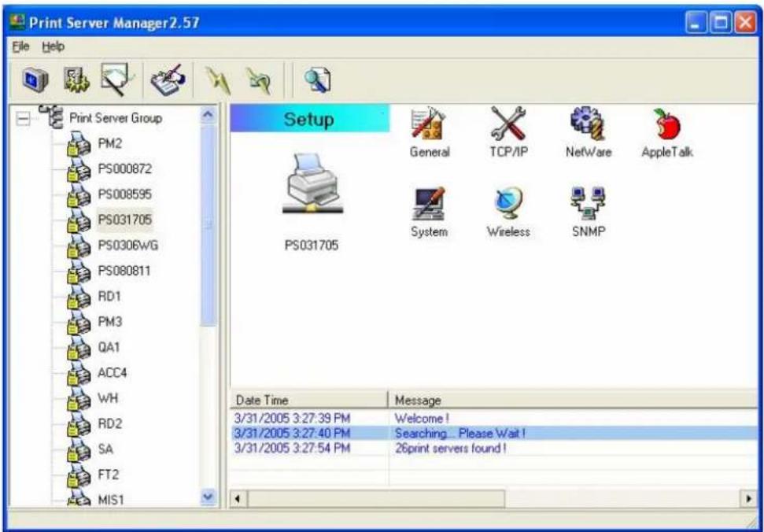Click the Print Server Group network icon

(52, 117)
